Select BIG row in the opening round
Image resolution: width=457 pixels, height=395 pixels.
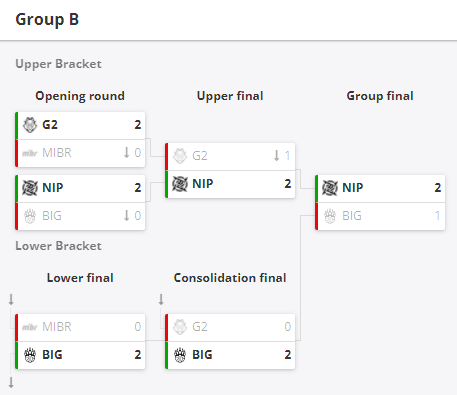[80, 216]
